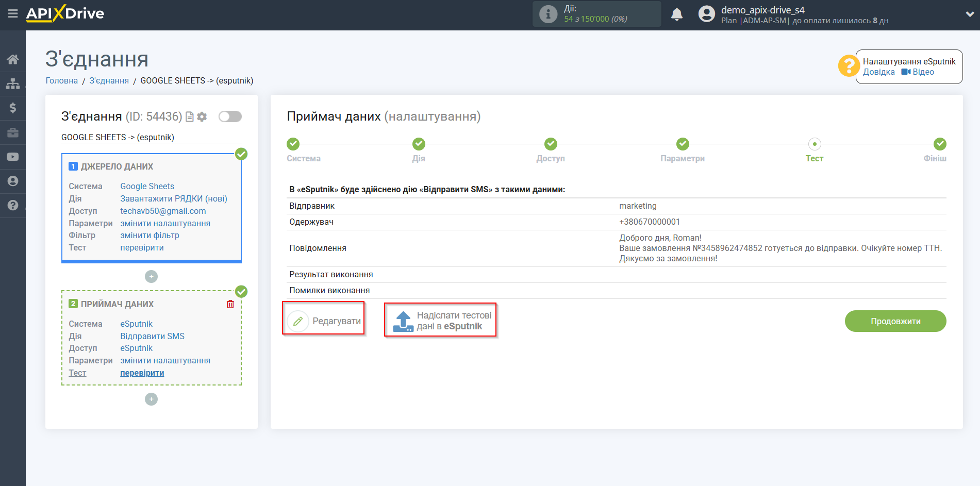
Task: Open the user profile sidebar icon
Action: (13, 181)
